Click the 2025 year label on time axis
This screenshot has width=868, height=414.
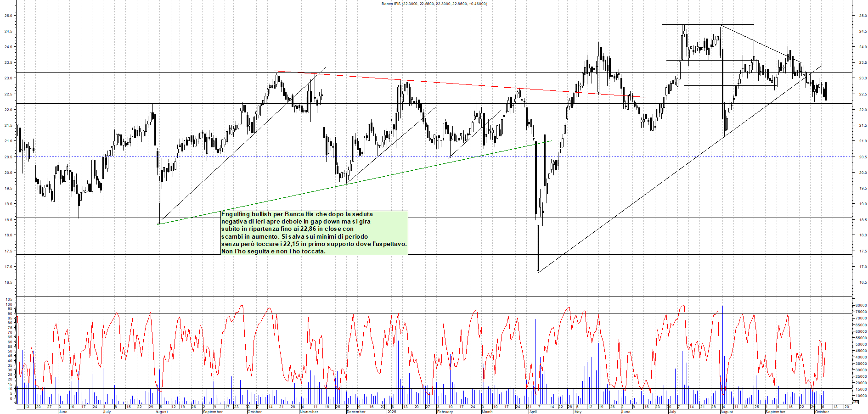[391, 412]
